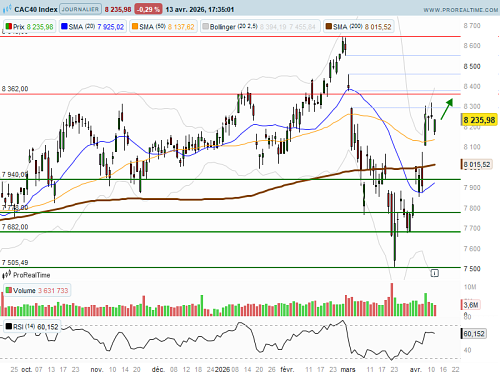Click the ProRealTime text label
The height and width of the screenshot is (375, 500).
point(32,275)
